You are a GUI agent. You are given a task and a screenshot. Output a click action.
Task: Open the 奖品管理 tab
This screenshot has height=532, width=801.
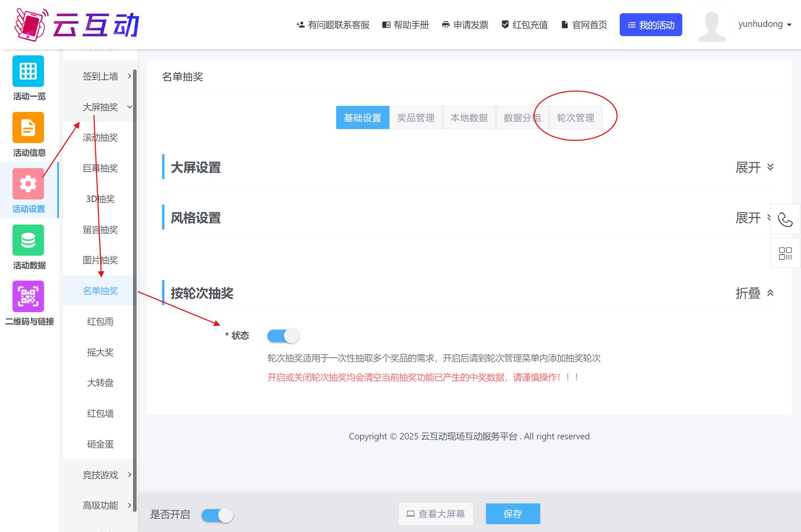(x=416, y=118)
